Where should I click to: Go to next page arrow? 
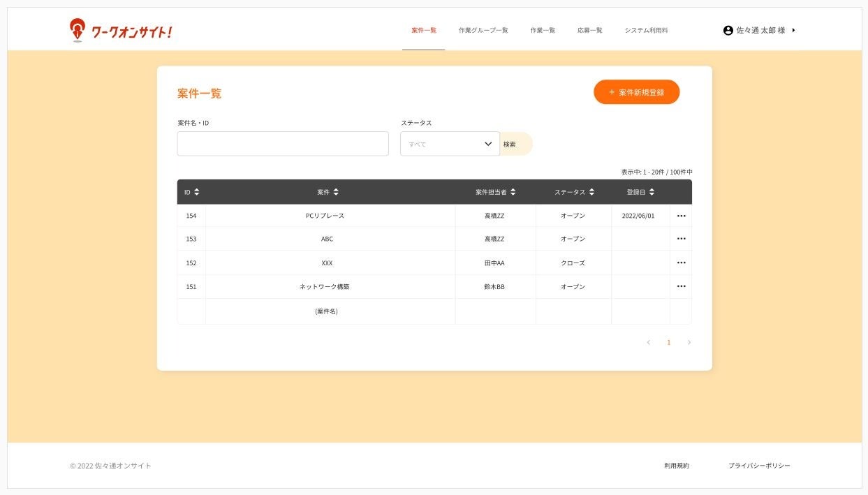[x=689, y=342]
